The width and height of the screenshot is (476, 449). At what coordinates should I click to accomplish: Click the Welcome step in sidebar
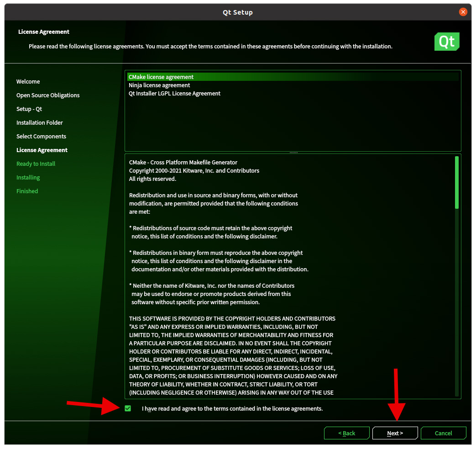[28, 82]
